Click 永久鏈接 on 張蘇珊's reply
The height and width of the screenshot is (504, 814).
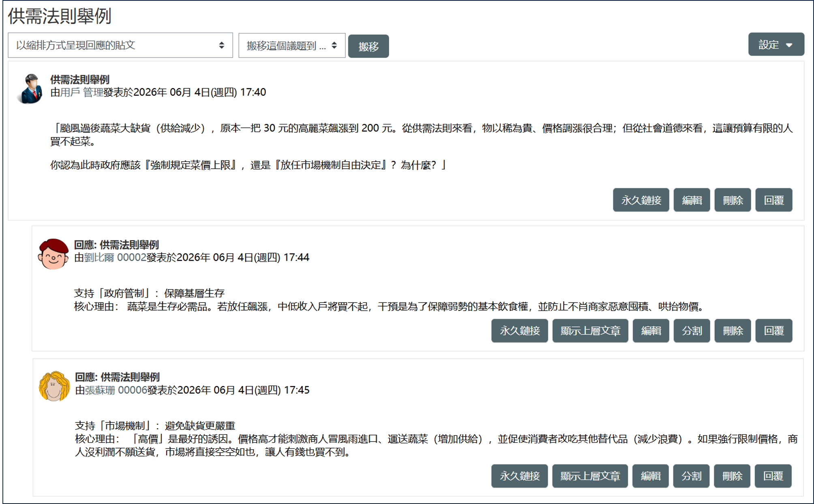click(x=519, y=476)
